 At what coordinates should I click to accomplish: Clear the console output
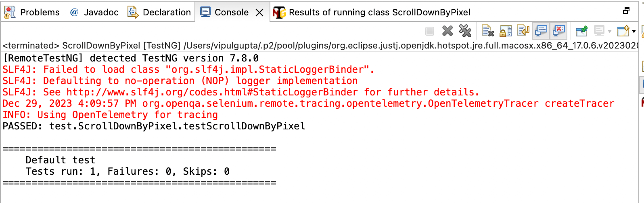pos(487,31)
